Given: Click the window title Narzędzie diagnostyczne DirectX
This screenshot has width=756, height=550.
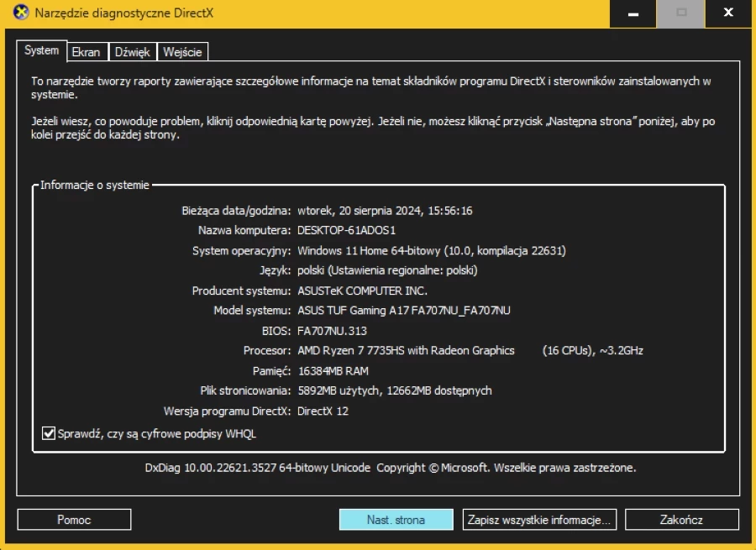Looking at the screenshot, I should point(124,13).
